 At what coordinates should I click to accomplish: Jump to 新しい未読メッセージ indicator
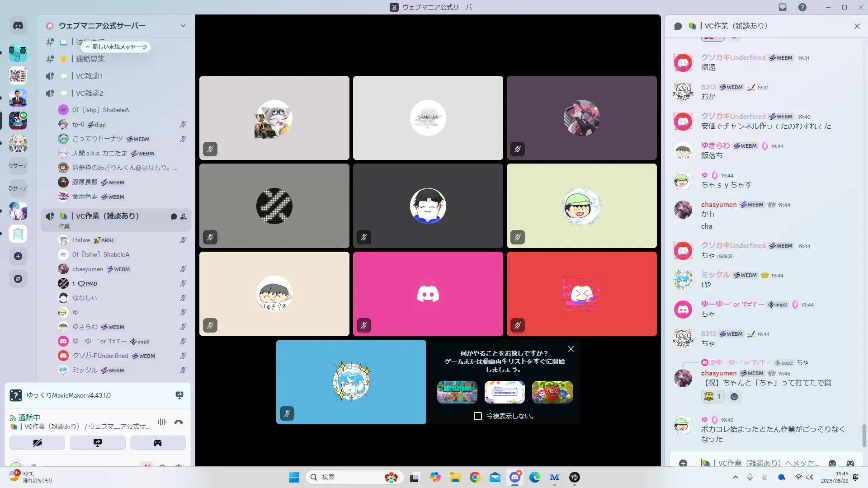click(117, 47)
